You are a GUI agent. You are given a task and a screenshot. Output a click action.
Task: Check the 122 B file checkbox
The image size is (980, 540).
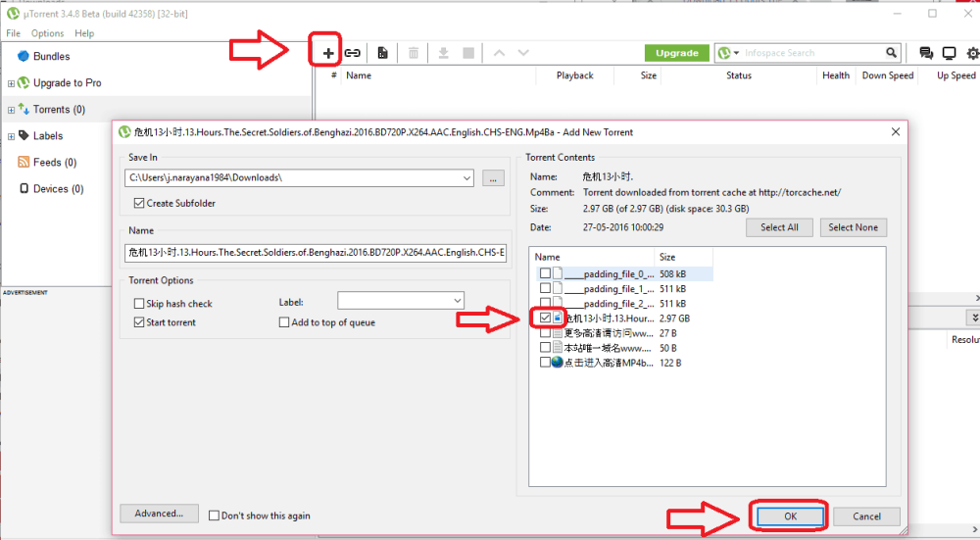coord(545,362)
